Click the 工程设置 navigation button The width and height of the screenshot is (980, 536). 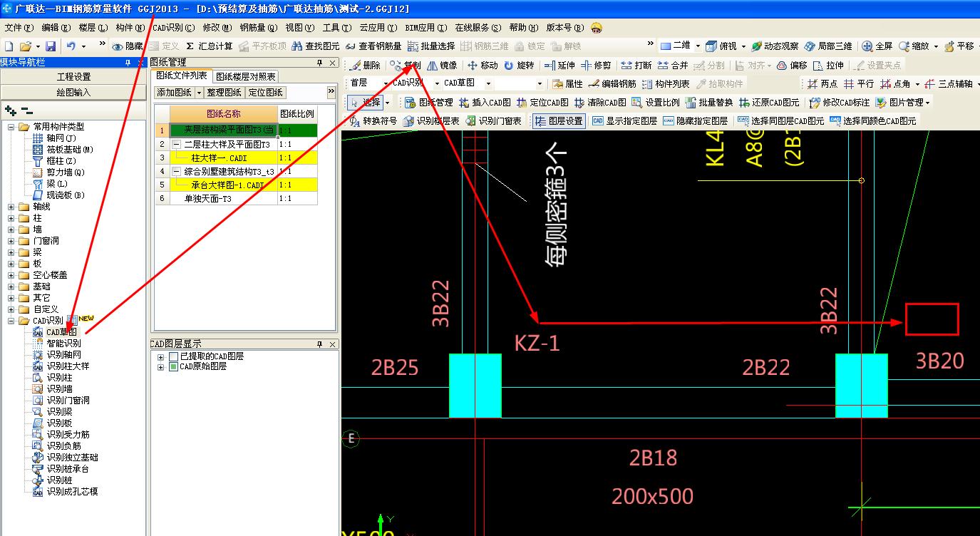(73, 77)
